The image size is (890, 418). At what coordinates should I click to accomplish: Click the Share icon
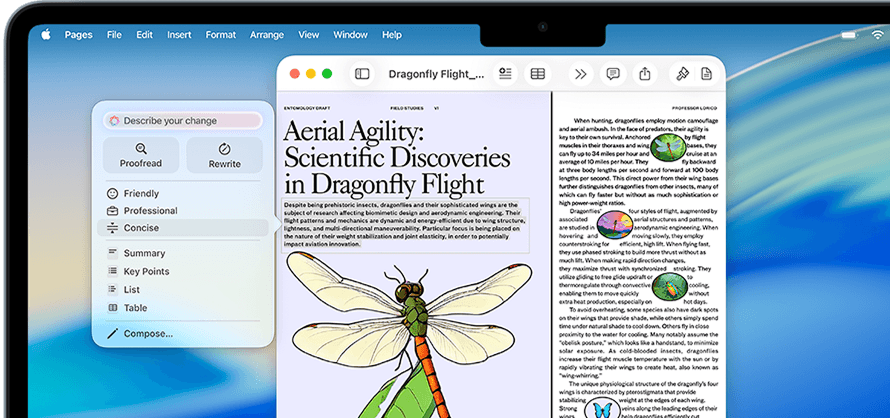click(x=645, y=74)
